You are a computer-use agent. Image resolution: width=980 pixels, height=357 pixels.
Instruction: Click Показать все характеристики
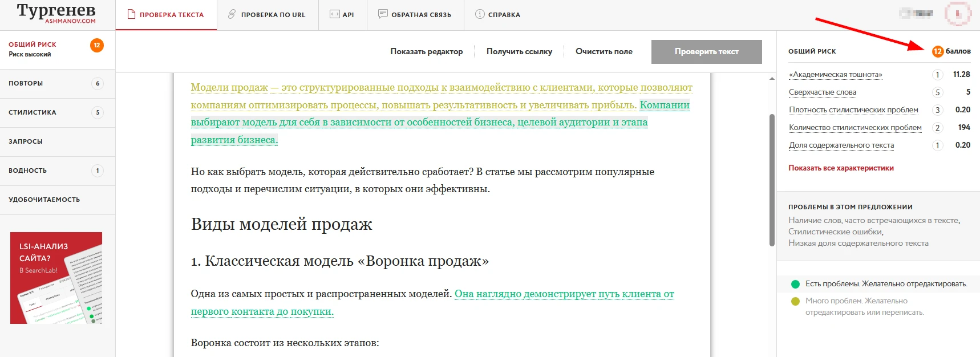coord(841,168)
